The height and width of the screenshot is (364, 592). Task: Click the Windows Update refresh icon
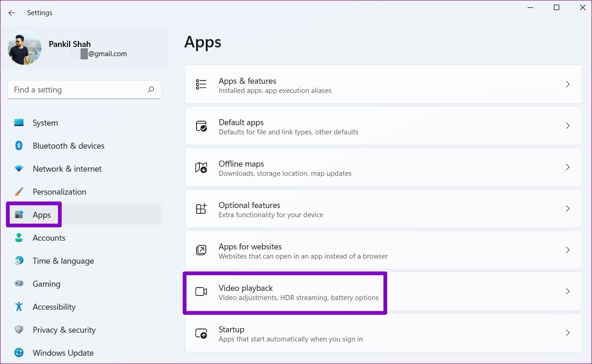point(19,353)
